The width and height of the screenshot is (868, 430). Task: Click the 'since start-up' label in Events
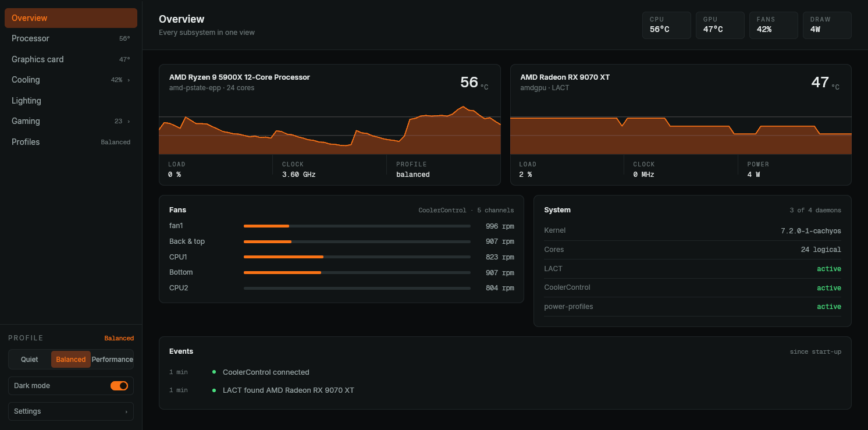pos(816,351)
